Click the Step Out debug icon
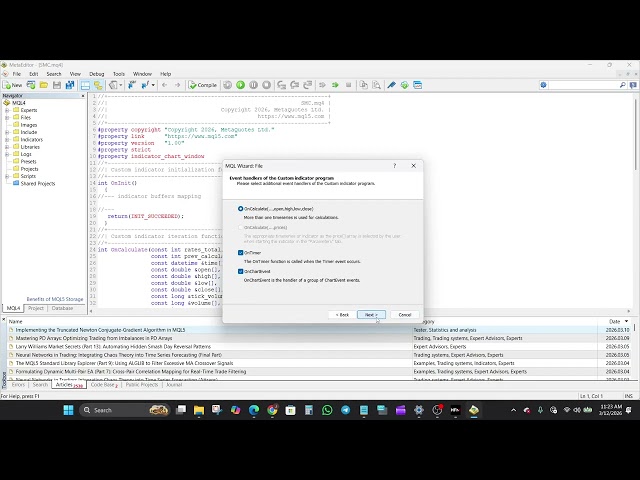The width and height of the screenshot is (640, 480). click(x=307, y=85)
